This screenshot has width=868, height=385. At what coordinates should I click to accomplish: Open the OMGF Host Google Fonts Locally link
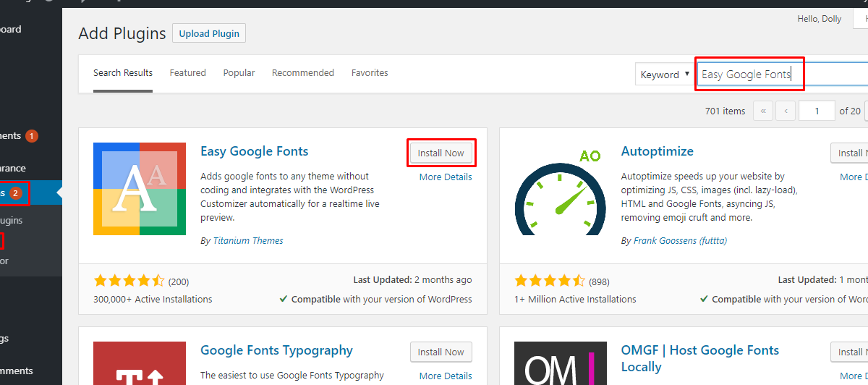click(x=700, y=358)
